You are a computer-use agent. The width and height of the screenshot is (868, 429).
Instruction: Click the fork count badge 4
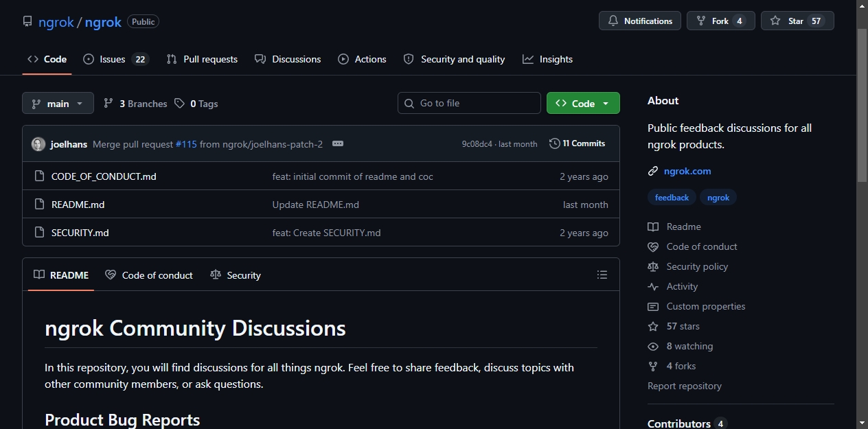pyautogui.click(x=739, y=21)
